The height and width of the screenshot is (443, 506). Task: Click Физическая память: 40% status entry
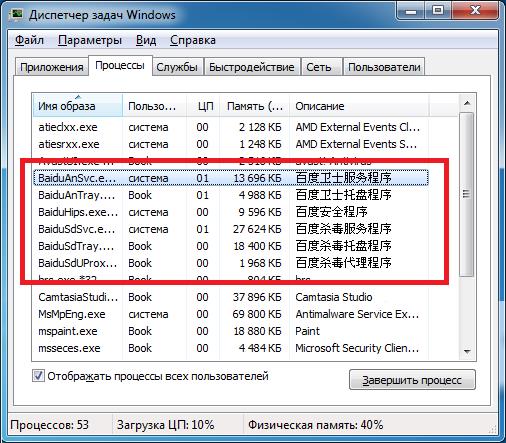(x=315, y=425)
